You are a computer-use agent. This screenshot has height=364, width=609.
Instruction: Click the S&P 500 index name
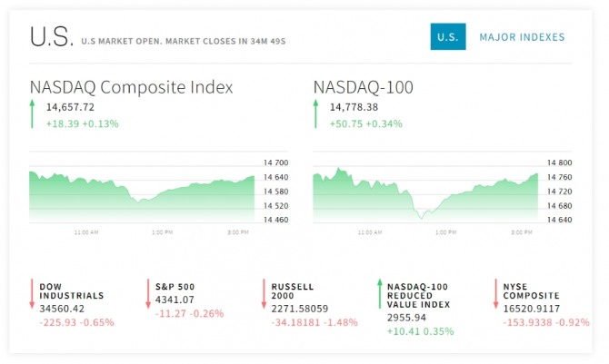[175, 286]
